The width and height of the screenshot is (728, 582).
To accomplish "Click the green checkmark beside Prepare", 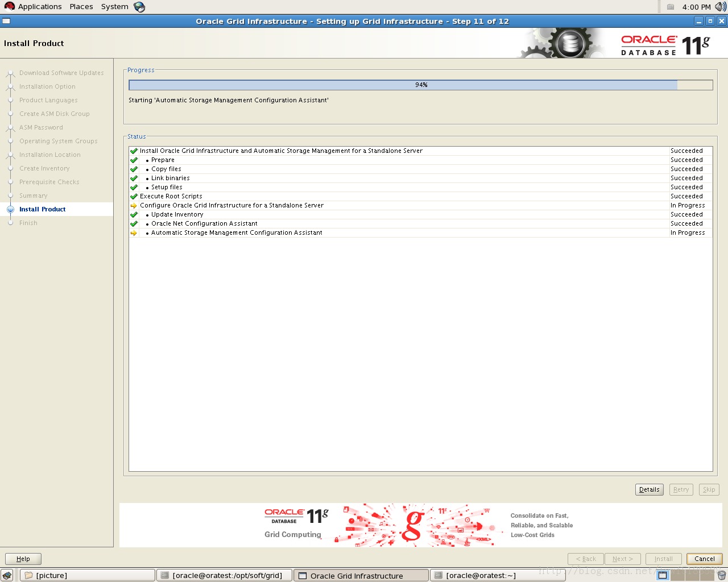I will coord(134,160).
